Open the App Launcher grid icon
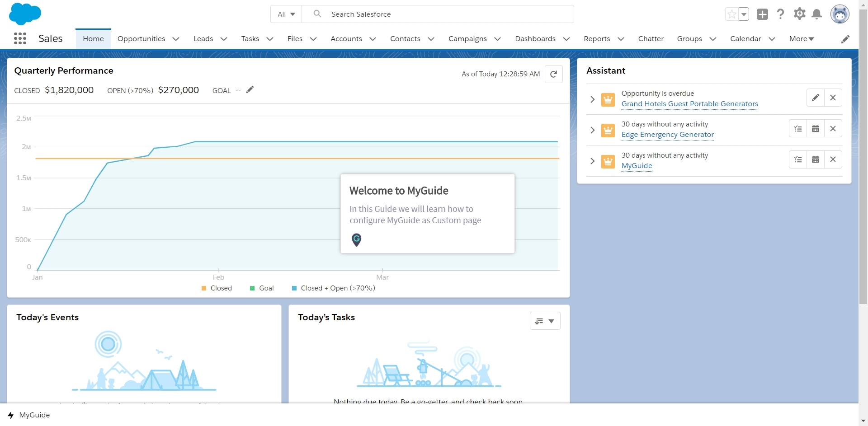The height and width of the screenshot is (426, 868). [20, 38]
